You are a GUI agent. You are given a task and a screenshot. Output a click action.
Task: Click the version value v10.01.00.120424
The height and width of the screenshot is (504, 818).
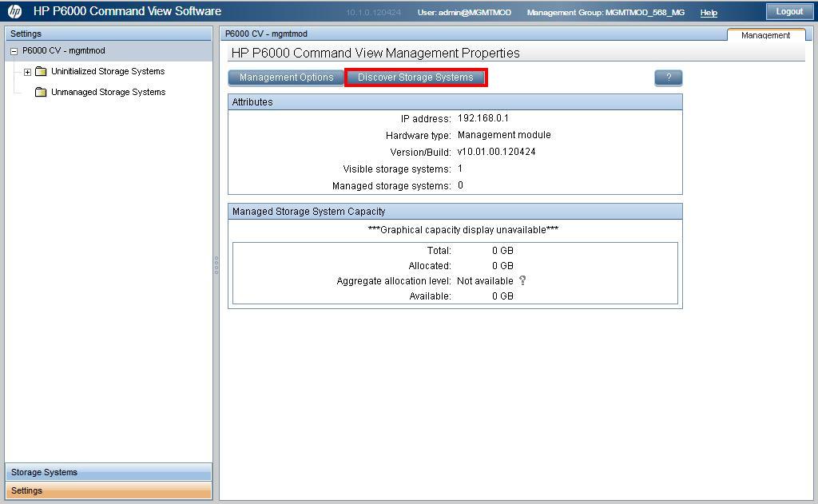(x=496, y=152)
